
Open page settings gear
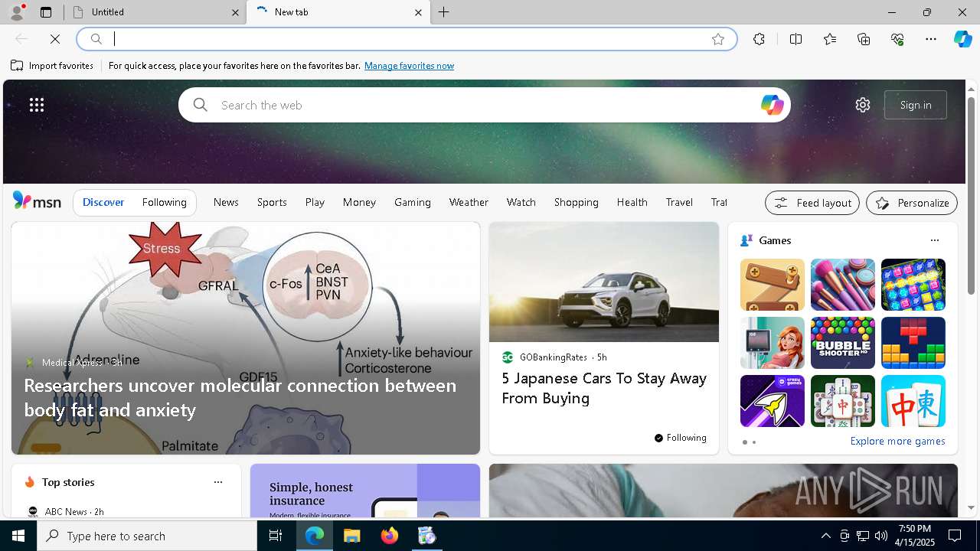[x=863, y=105]
